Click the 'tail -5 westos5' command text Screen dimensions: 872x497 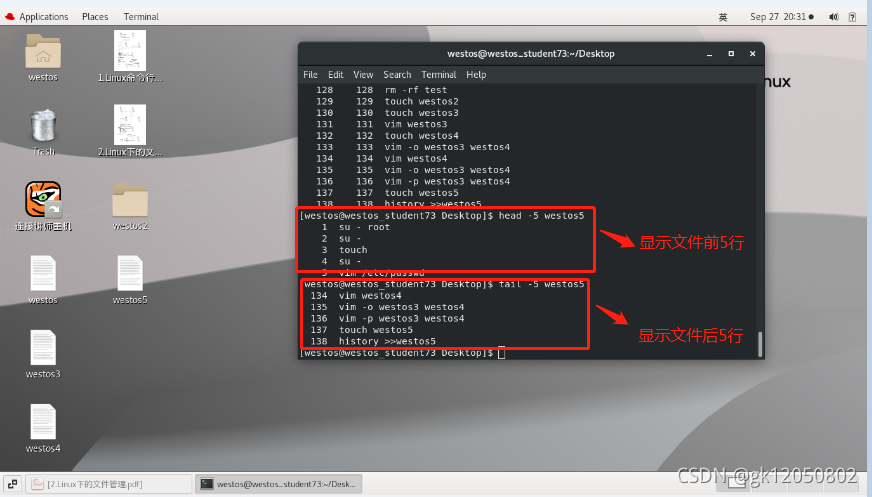pyautogui.click(x=542, y=284)
